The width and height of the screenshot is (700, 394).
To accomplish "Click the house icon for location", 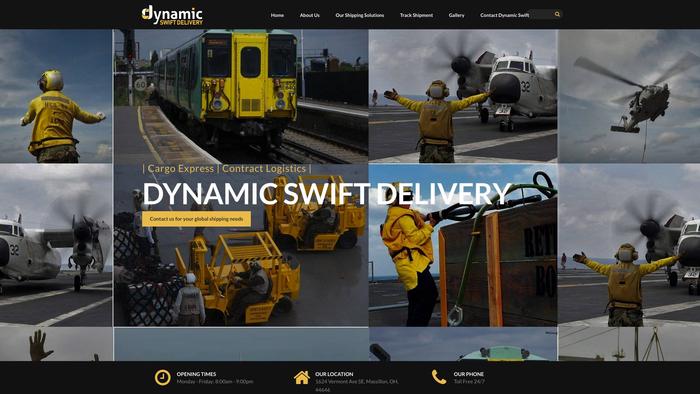I will pyautogui.click(x=302, y=377).
